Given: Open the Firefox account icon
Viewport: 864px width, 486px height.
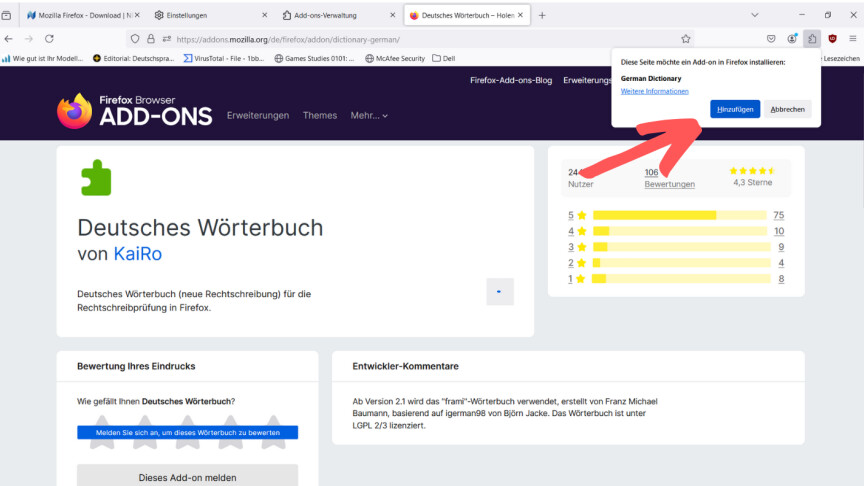Looking at the screenshot, I should click(792, 39).
